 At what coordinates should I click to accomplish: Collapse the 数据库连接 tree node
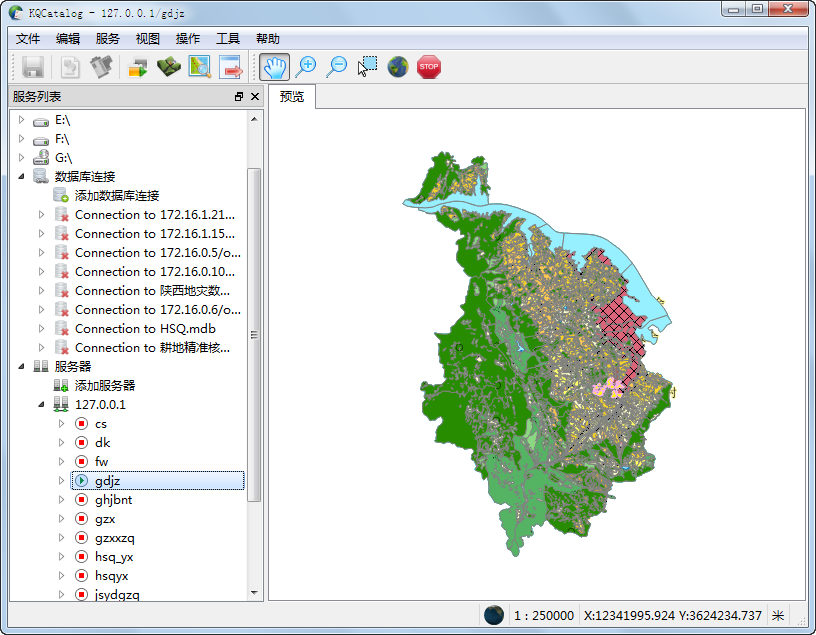click(21, 177)
